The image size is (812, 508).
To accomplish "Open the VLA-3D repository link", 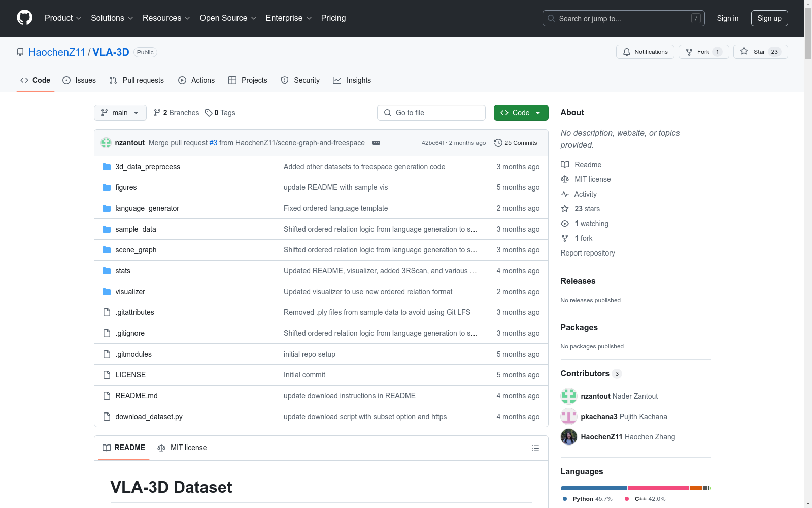I will (x=111, y=52).
